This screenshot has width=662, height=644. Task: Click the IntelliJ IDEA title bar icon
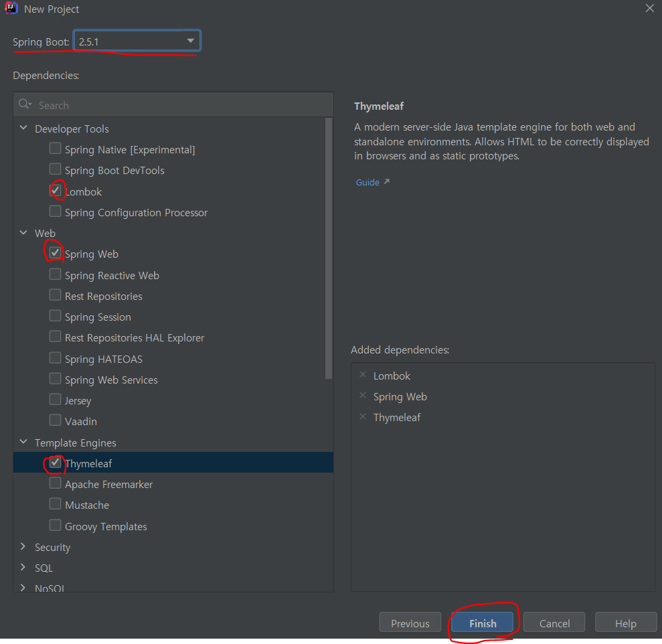(11, 8)
